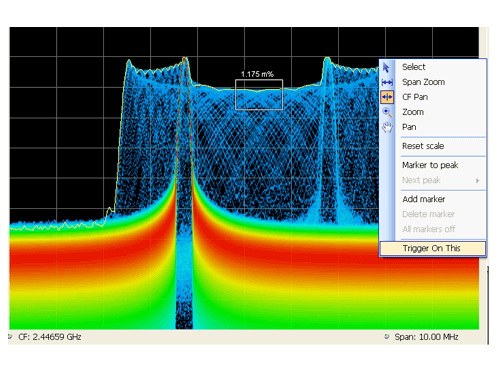Click the icon beside CF frequency readout

point(10,337)
